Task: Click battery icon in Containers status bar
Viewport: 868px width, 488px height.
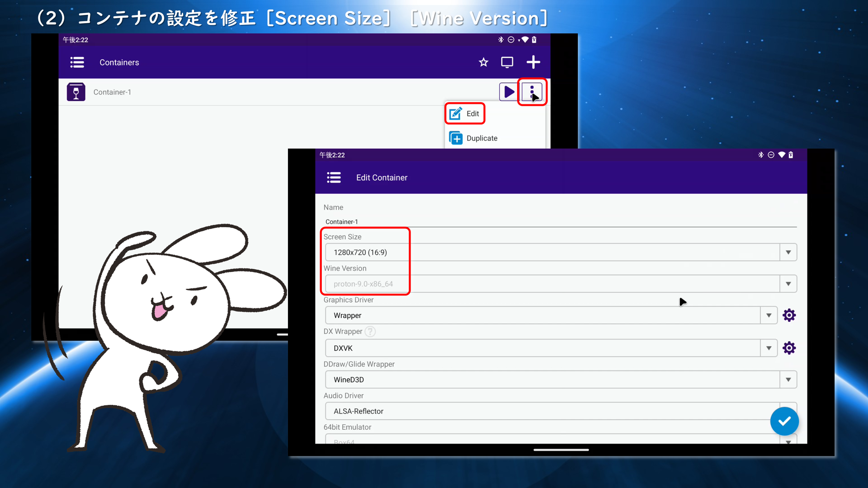Action: pyautogui.click(x=534, y=40)
